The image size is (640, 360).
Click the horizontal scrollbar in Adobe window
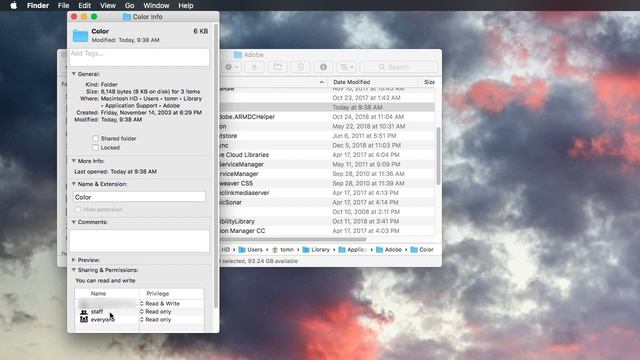[293, 239]
